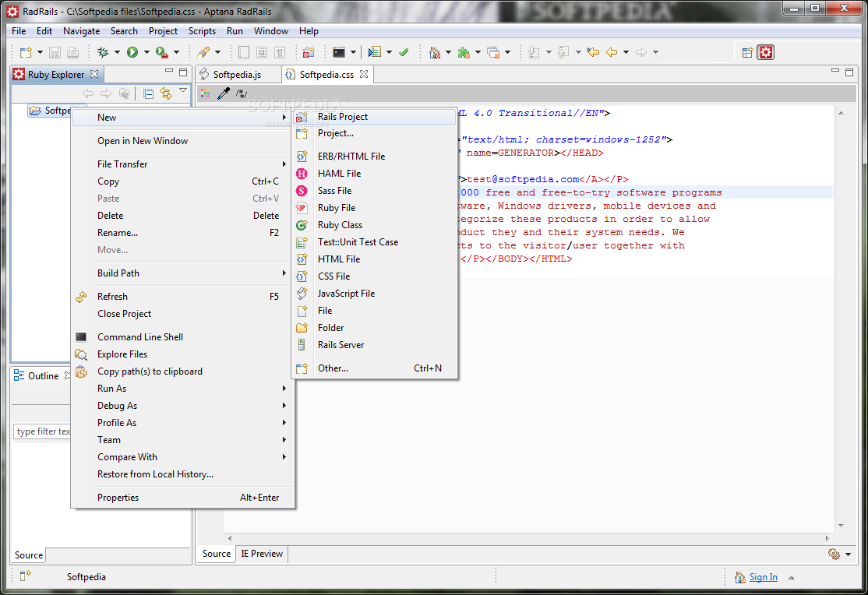Switch to IE Preview tab

click(x=262, y=554)
